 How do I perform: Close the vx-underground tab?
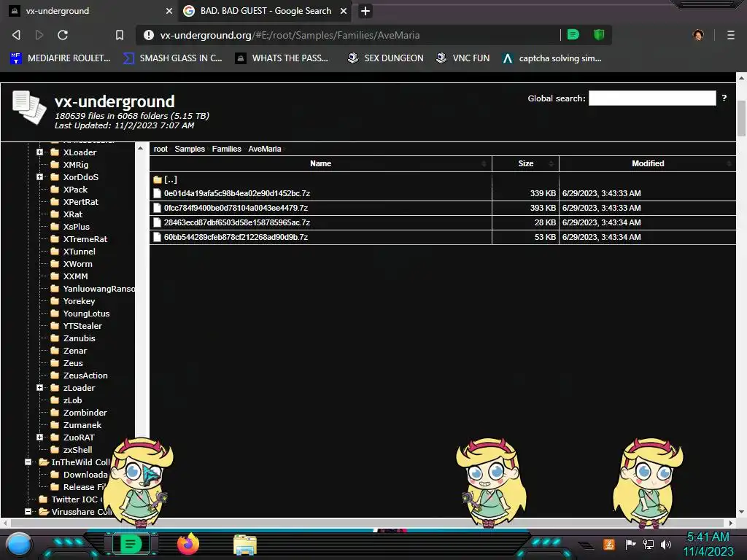pyautogui.click(x=169, y=10)
